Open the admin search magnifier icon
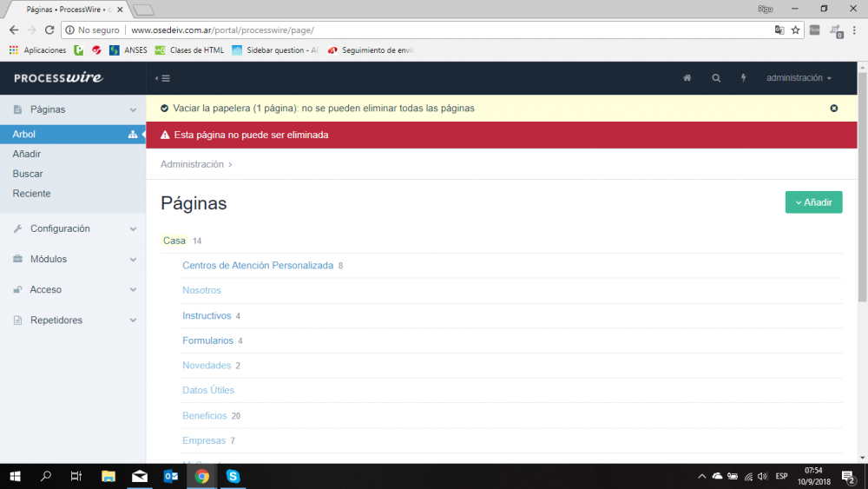The image size is (868, 489). point(716,78)
